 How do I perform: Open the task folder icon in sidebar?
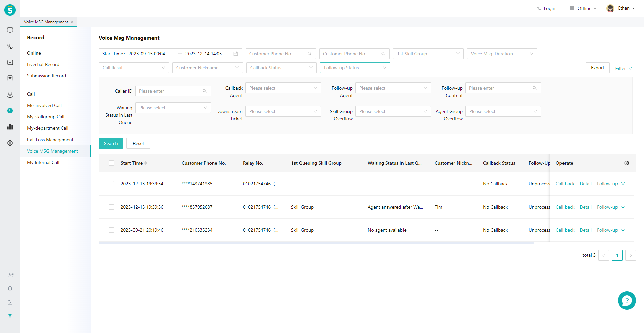(x=10, y=302)
